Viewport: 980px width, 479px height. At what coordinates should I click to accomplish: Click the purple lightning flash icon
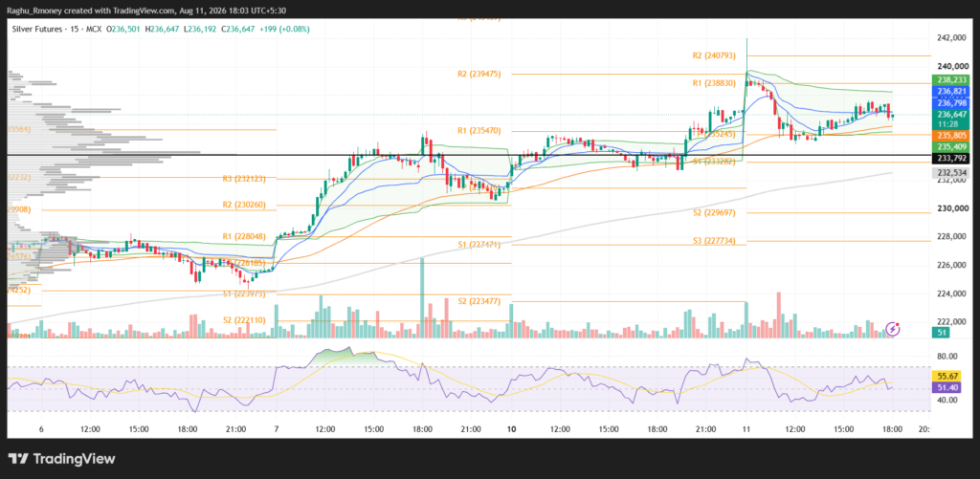pos(894,327)
